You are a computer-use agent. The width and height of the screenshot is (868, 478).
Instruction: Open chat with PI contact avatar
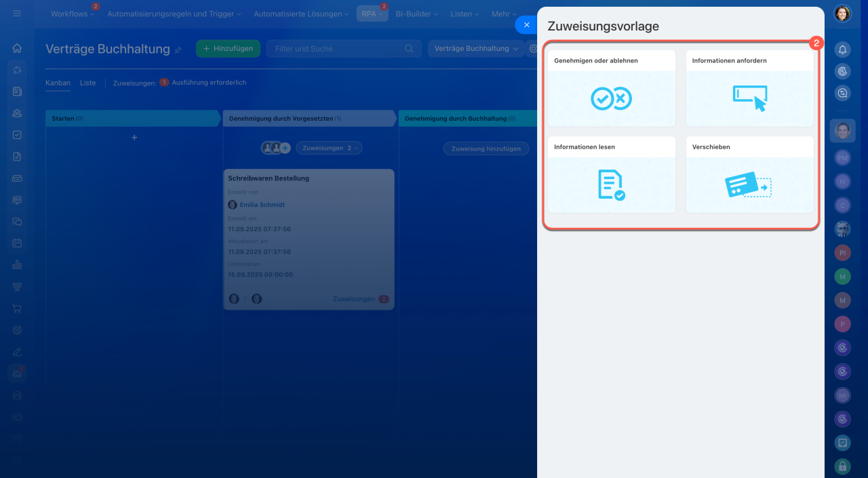tap(842, 252)
